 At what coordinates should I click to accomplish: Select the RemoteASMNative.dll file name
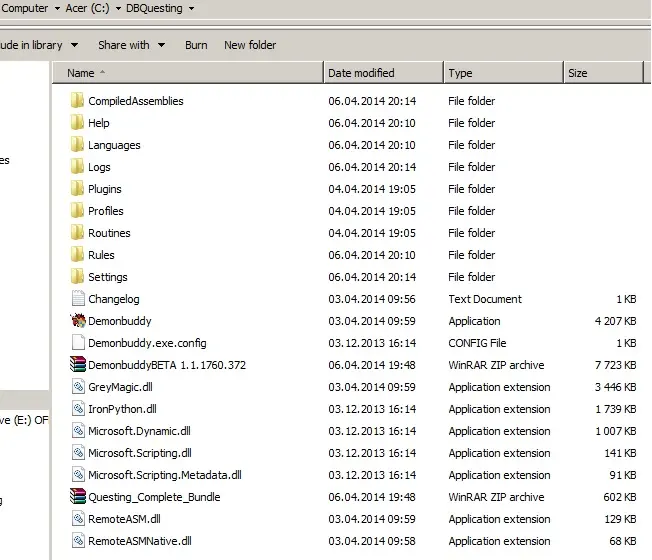(139, 541)
